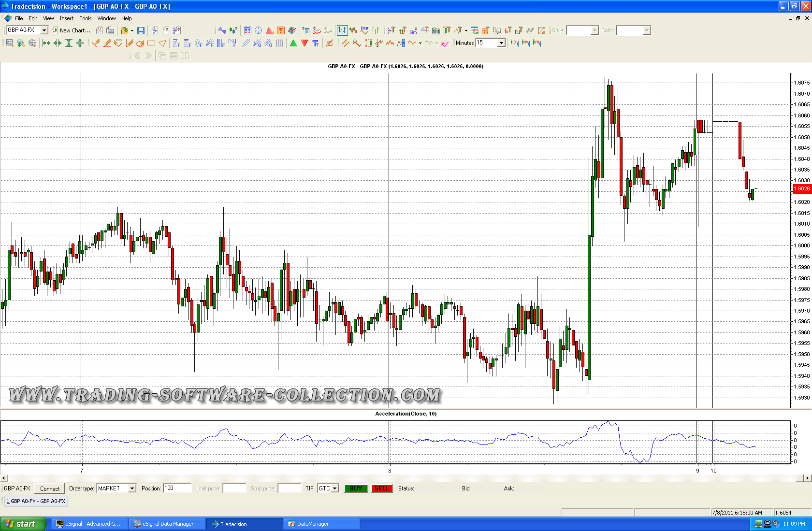Click the red down arrow marker tool
This screenshot has height=531, width=812.
click(304, 43)
